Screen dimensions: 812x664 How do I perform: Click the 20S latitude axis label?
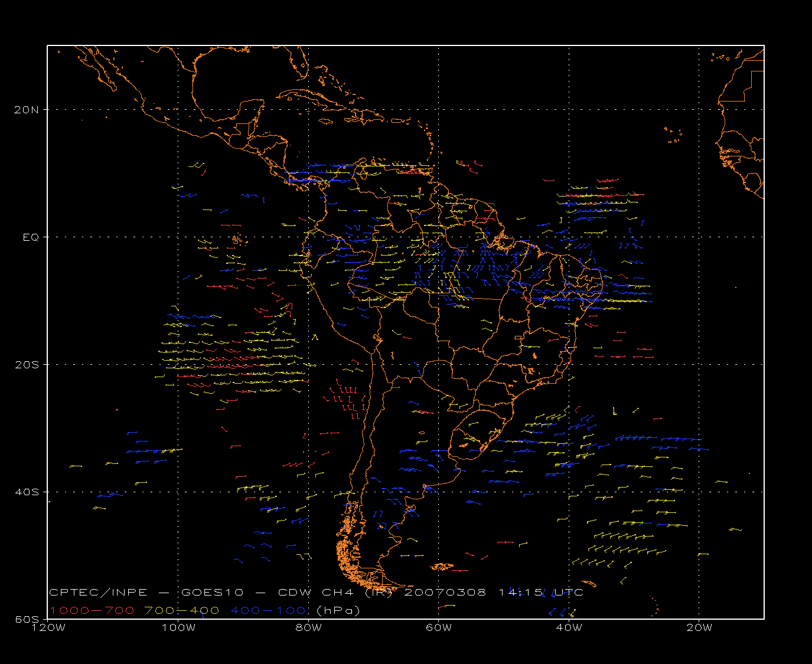click(28, 364)
